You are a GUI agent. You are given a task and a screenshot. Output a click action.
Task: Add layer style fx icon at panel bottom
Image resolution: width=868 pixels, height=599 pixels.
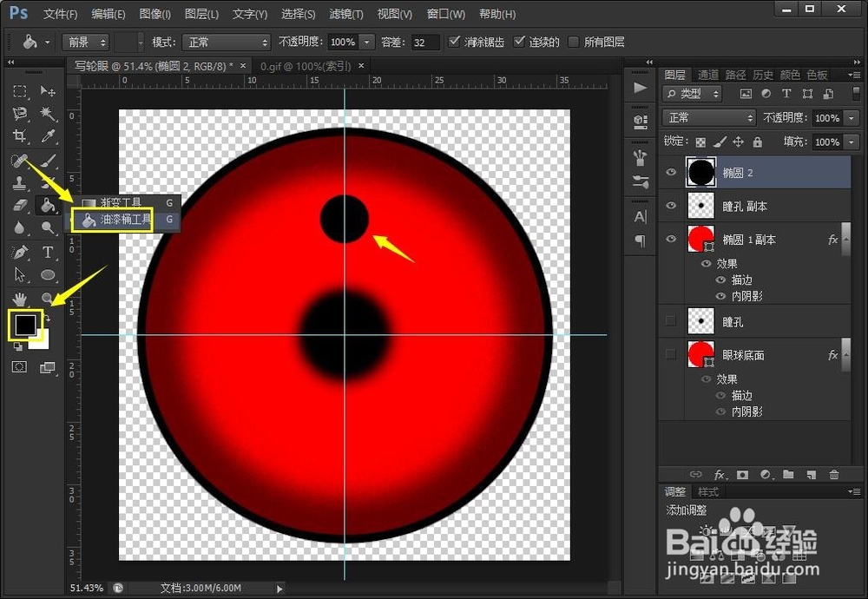[719, 475]
